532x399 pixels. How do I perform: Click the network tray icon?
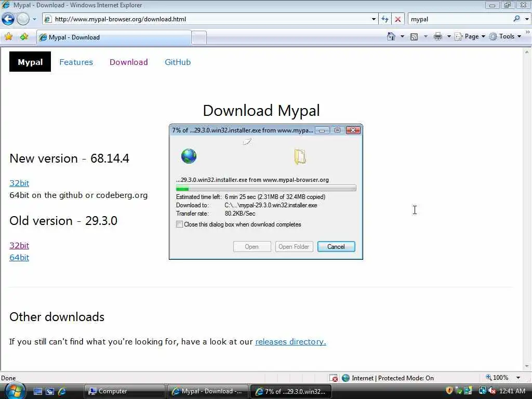[x=482, y=391]
